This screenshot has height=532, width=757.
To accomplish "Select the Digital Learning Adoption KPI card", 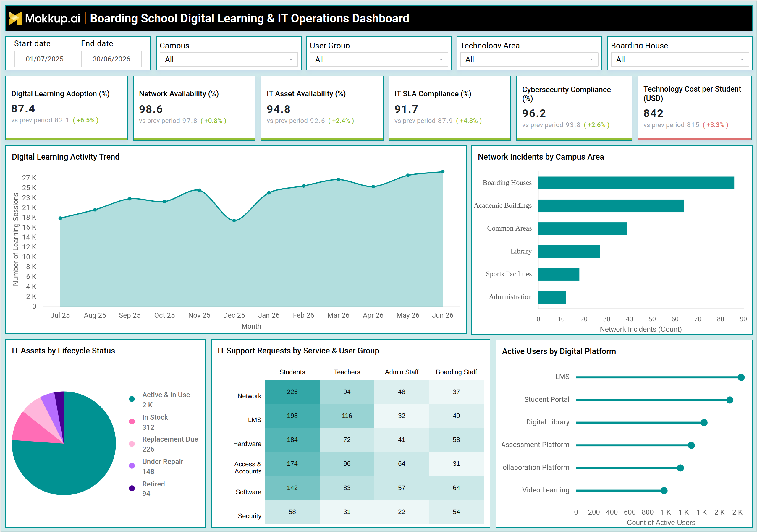I will pyautogui.click(x=67, y=108).
